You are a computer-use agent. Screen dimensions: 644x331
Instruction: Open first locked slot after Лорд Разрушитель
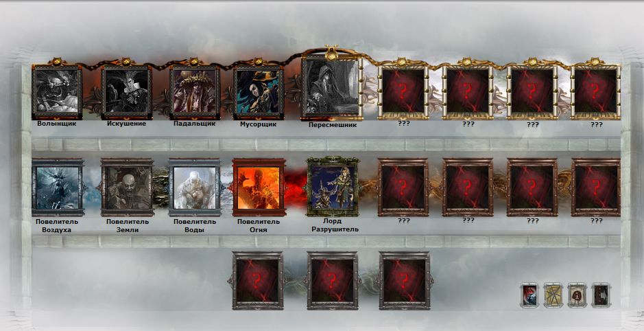pos(403,187)
